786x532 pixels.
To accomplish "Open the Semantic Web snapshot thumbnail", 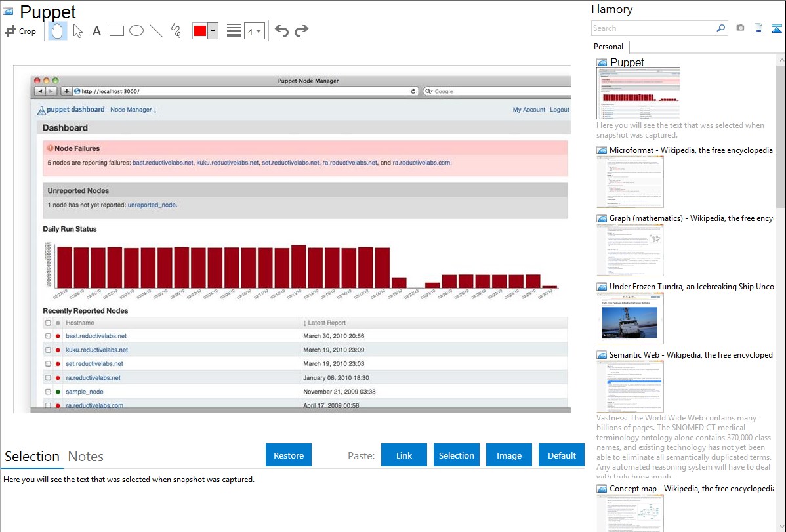I will [630, 386].
